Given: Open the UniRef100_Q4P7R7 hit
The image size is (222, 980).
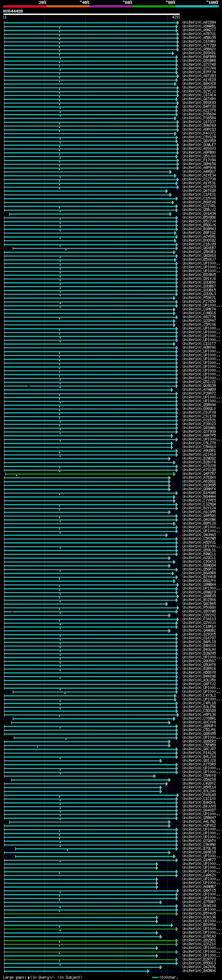Looking at the screenshot, I should (x=199, y=473).
